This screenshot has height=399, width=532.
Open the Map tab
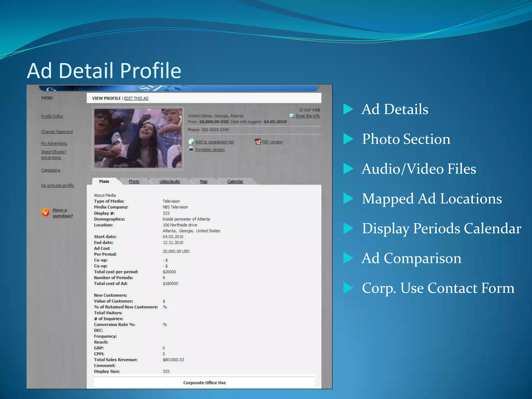point(204,181)
